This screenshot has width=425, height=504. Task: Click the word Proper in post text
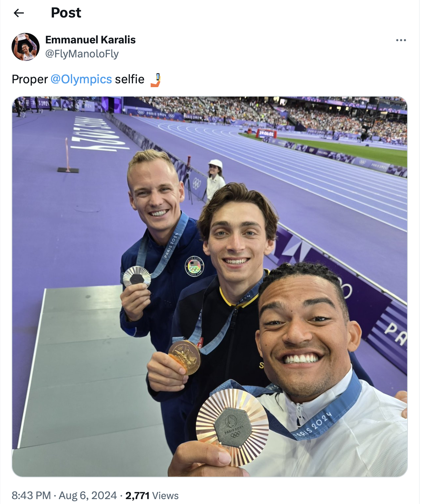pos(30,79)
